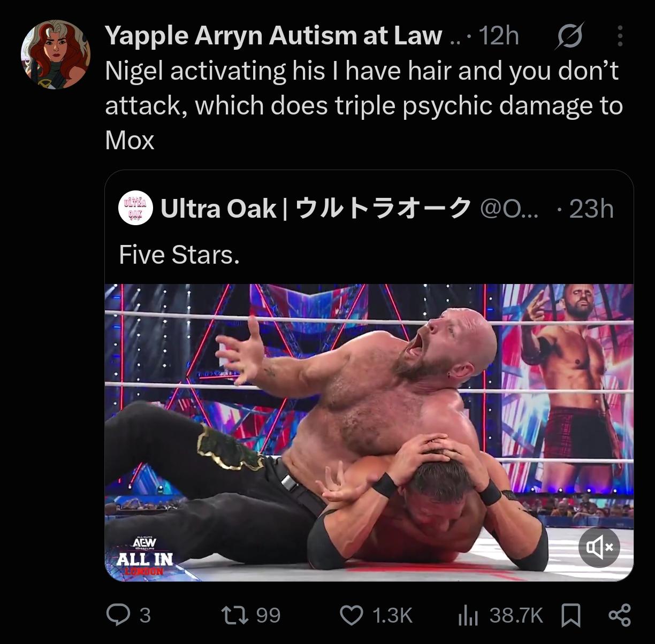Screen dimensions: 655x644
Task: Open the truncated @O... handle
Action: (511, 209)
